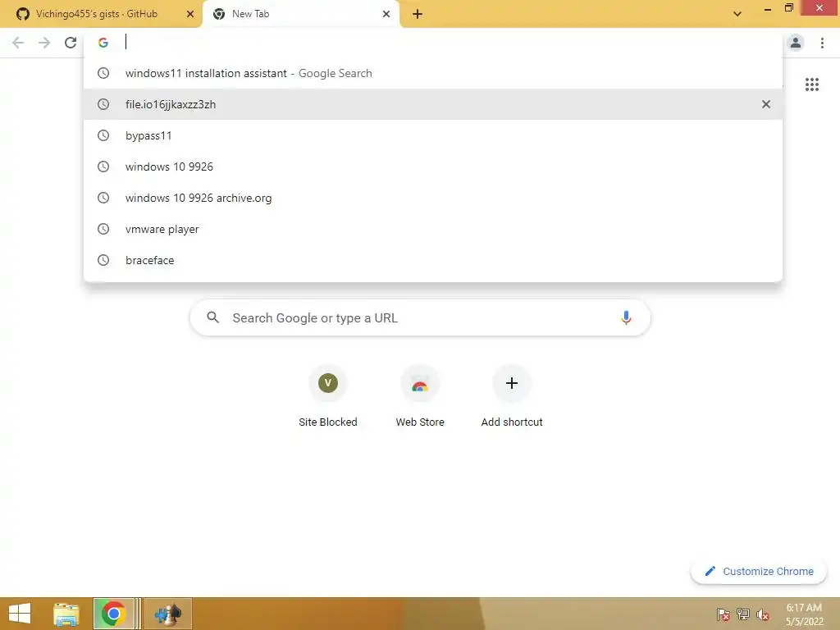
Task: Open Chrome's three-dot menu
Action: (822, 43)
